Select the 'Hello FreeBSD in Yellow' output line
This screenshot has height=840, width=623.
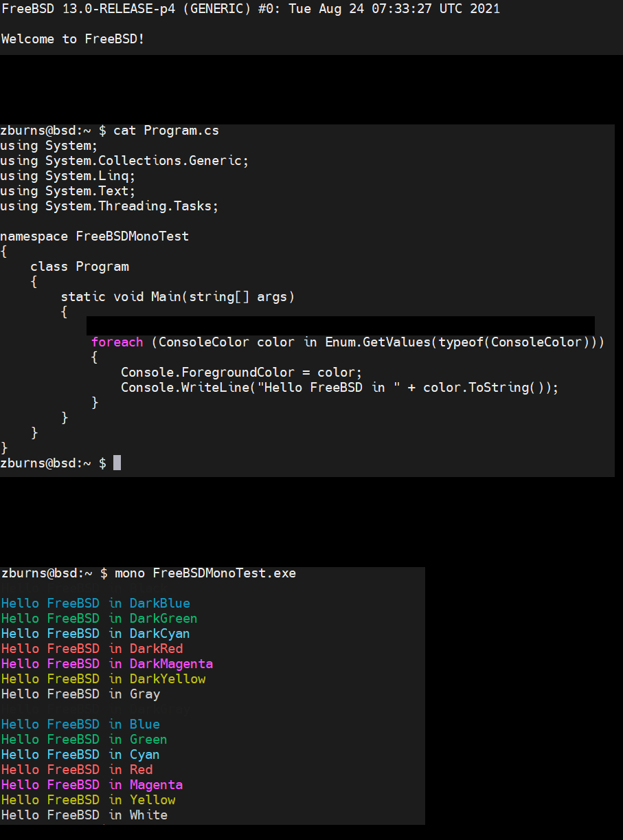(89, 800)
